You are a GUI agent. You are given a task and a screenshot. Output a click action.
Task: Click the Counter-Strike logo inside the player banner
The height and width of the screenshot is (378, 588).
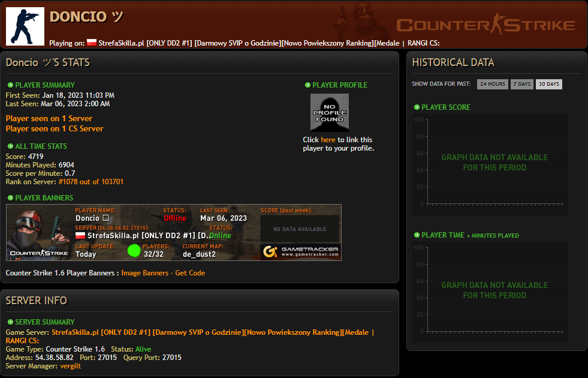(x=39, y=253)
